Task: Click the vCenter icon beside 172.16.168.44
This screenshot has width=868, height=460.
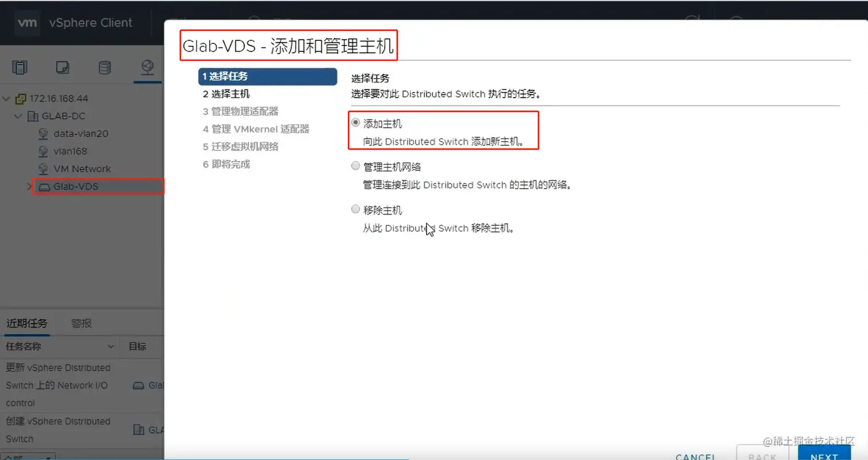Action: pyautogui.click(x=22, y=98)
